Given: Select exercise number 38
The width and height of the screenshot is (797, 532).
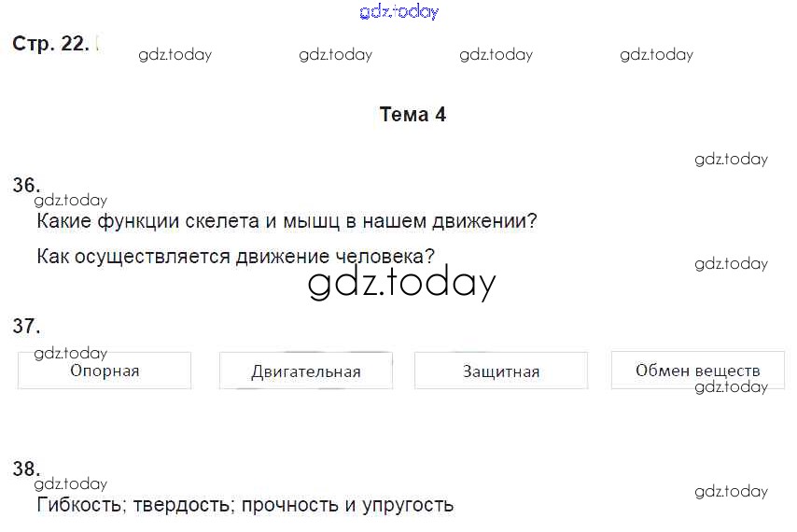Looking at the screenshot, I should 26,469.
